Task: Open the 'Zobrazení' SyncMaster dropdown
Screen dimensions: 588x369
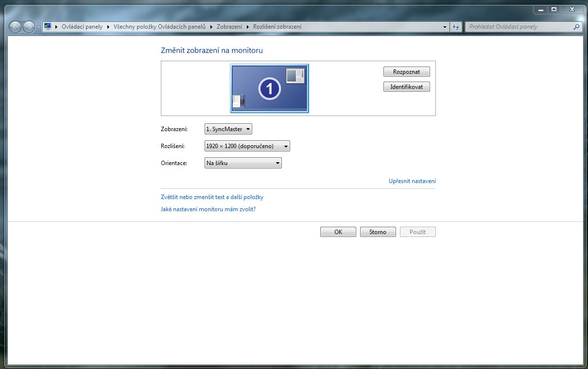Action: [228, 129]
